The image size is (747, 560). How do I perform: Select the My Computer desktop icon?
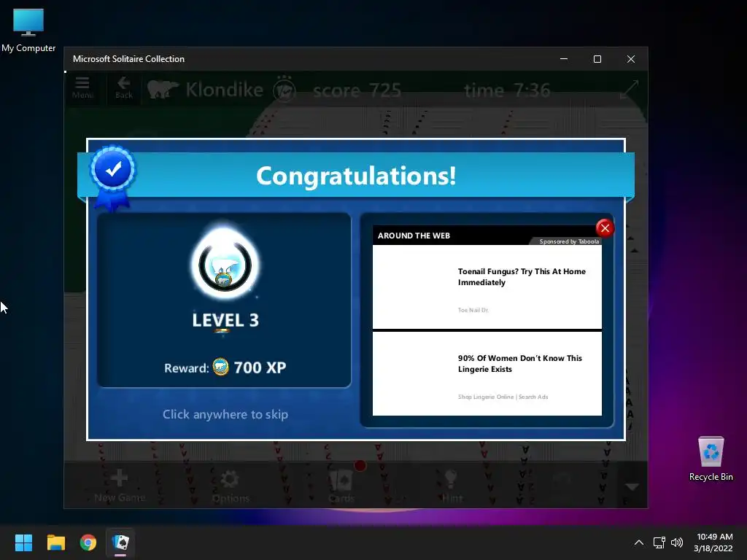pyautogui.click(x=28, y=31)
